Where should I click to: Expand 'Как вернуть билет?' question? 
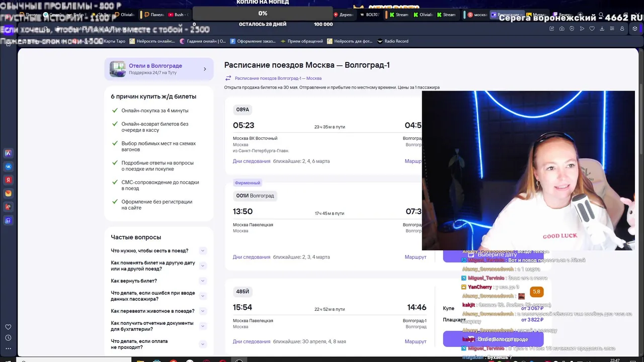[x=203, y=281]
